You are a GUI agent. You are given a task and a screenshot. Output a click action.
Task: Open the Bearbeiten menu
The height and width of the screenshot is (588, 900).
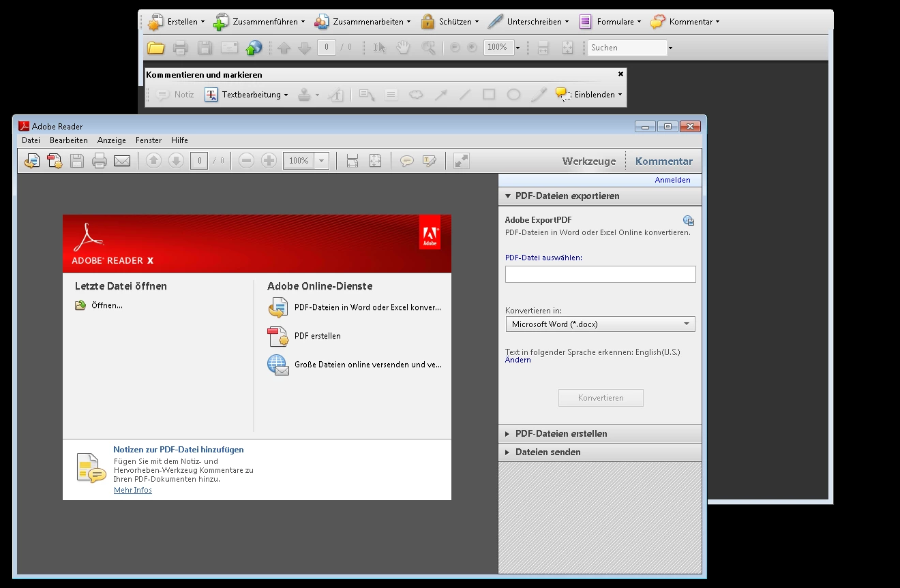tap(69, 140)
